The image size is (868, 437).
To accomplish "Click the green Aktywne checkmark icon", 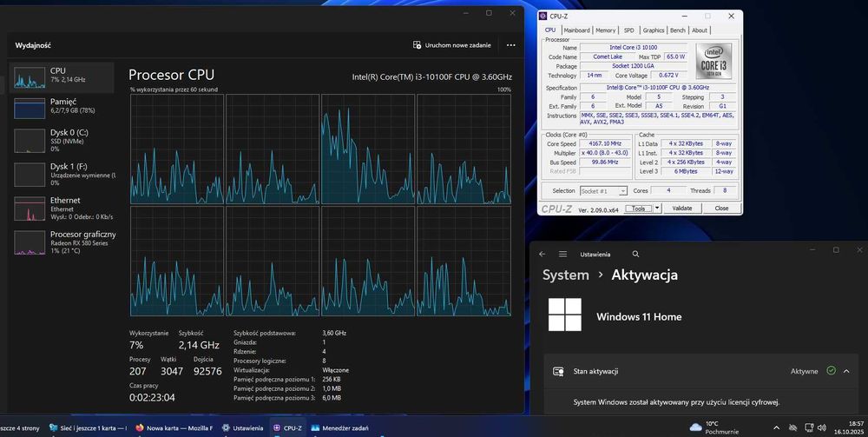I will tap(831, 370).
